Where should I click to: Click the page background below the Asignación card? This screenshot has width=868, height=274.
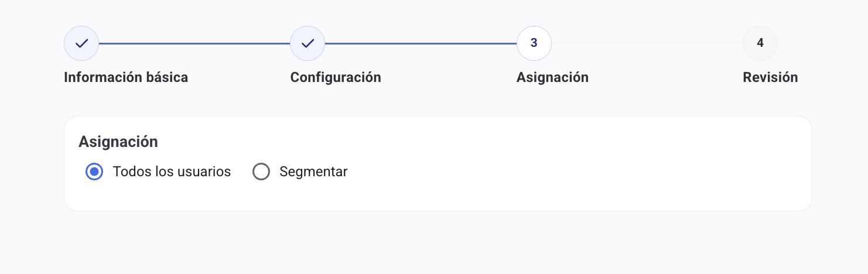433,243
